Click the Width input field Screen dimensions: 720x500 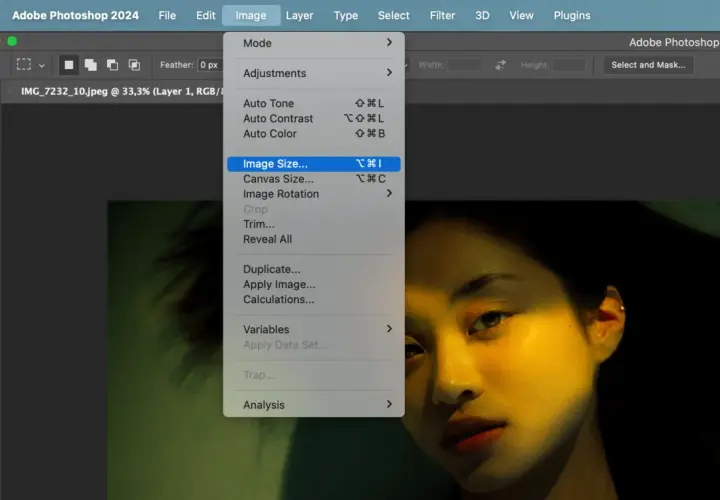[463, 65]
